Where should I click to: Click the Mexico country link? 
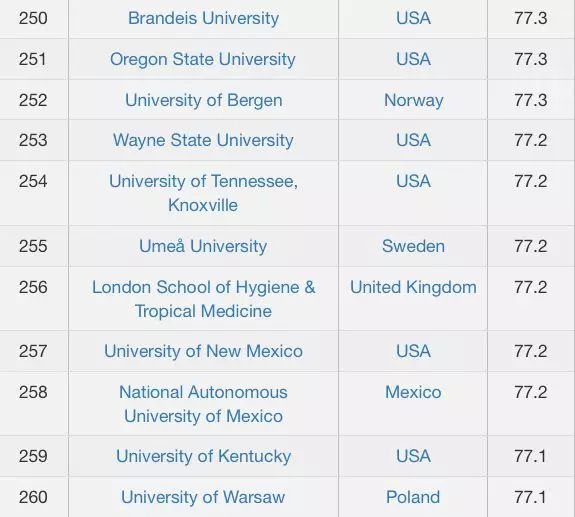coord(413,392)
